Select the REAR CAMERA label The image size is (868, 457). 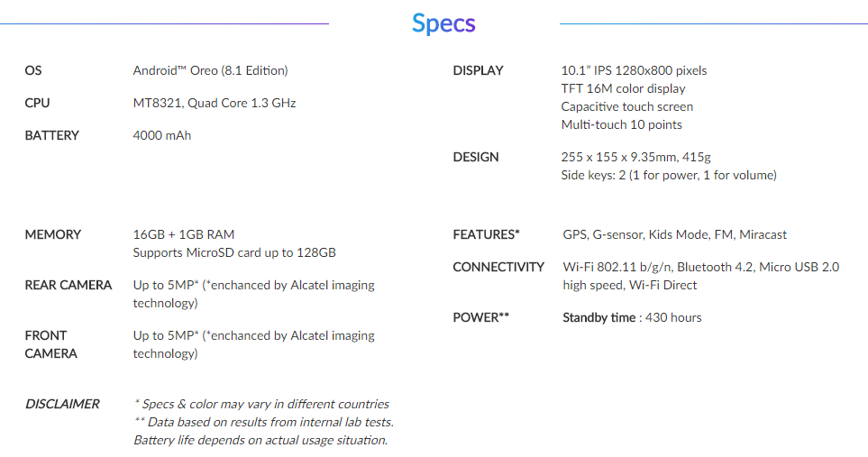pos(69,285)
